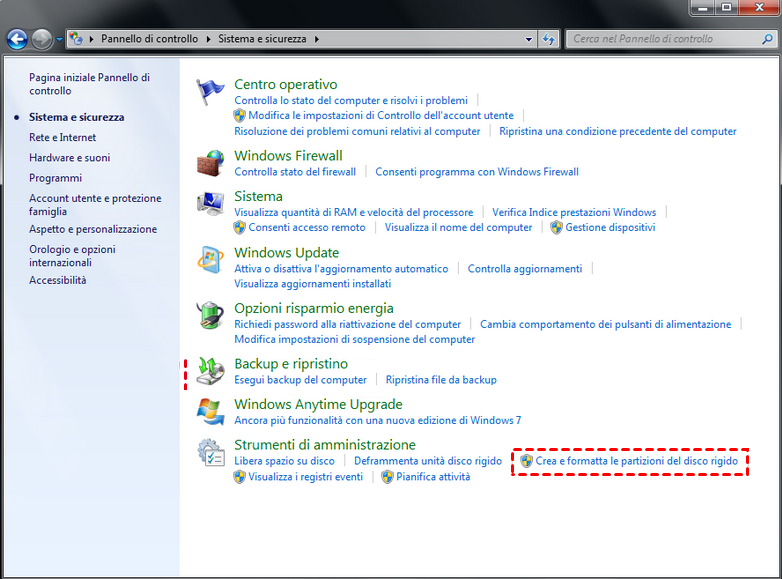The width and height of the screenshot is (782, 579).
Task: Open the Opzioni risparmio energia heading
Action: [x=314, y=308]
